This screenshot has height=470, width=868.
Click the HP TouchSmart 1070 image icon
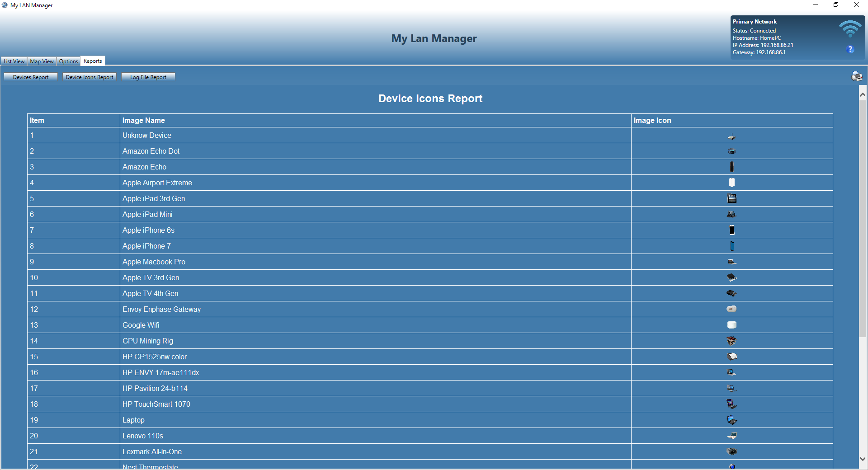tap(731, 404)
